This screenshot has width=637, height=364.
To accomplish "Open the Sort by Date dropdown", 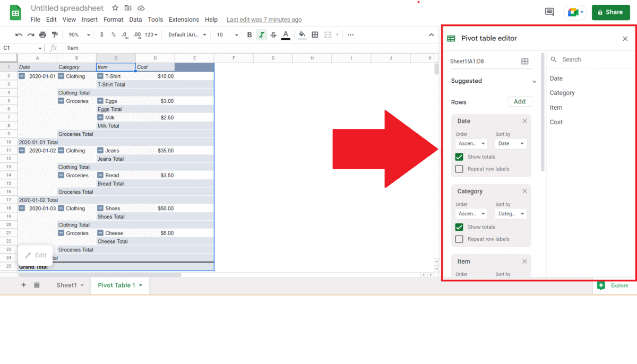I will pyautogui.click(x=510, y=143).
